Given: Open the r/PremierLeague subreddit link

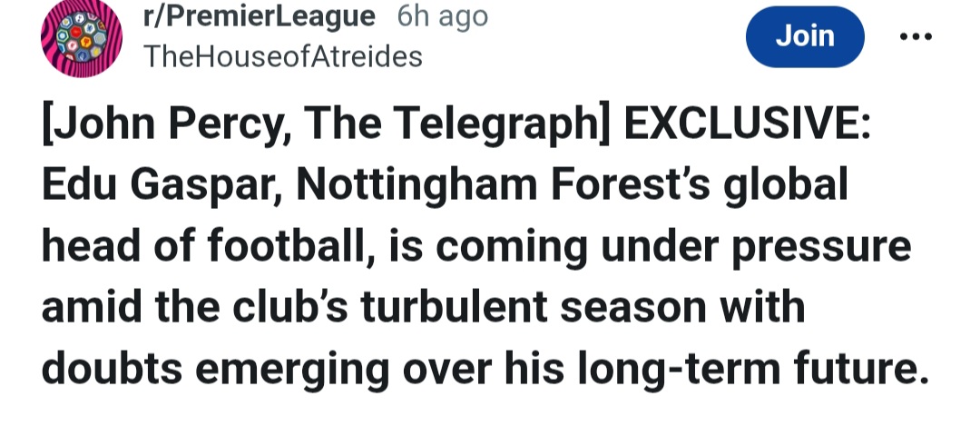Looking at the screenshot, I should [259, 16].
